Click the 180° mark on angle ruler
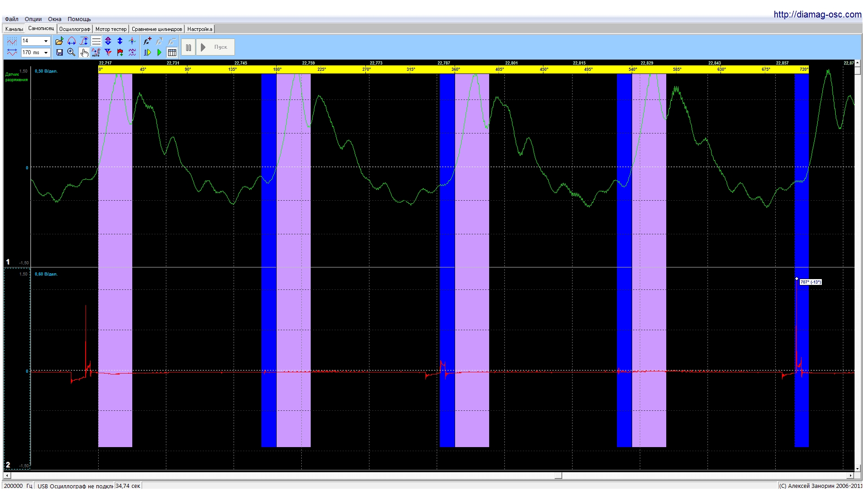The image size is (868, 491). click(278, 69)
